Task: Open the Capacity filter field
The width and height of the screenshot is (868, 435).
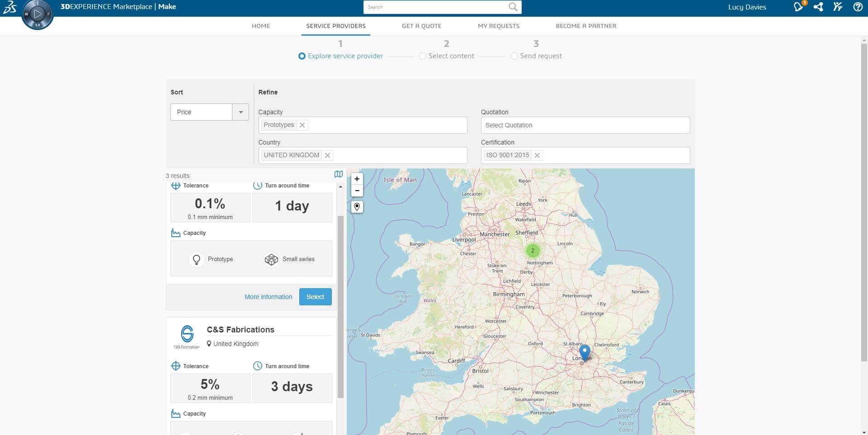Action: pyautogui.click(x=363, y=125)
